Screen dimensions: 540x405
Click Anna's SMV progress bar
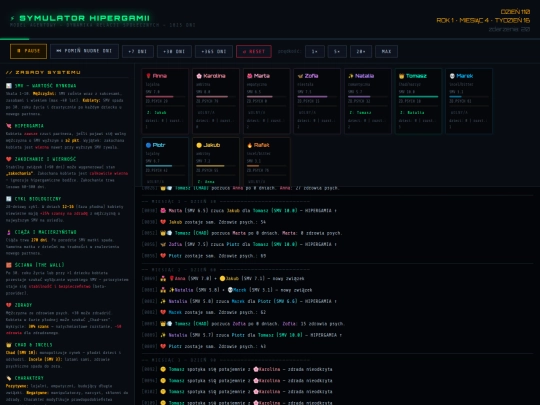point(165,97)
